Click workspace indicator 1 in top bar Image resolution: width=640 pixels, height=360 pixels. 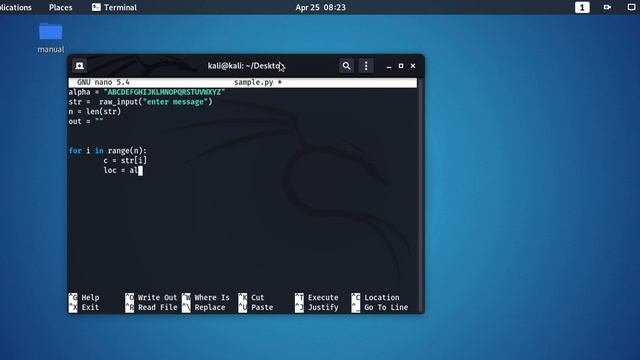click(582, 7)
